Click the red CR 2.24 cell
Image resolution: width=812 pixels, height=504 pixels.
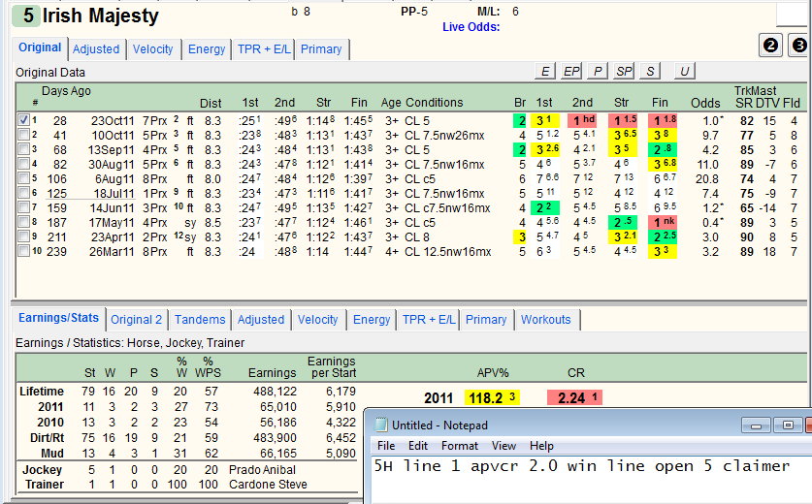[x=574, y=397]
